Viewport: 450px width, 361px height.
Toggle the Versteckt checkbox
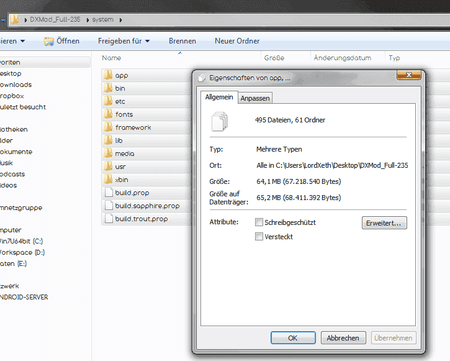[259, 237]
